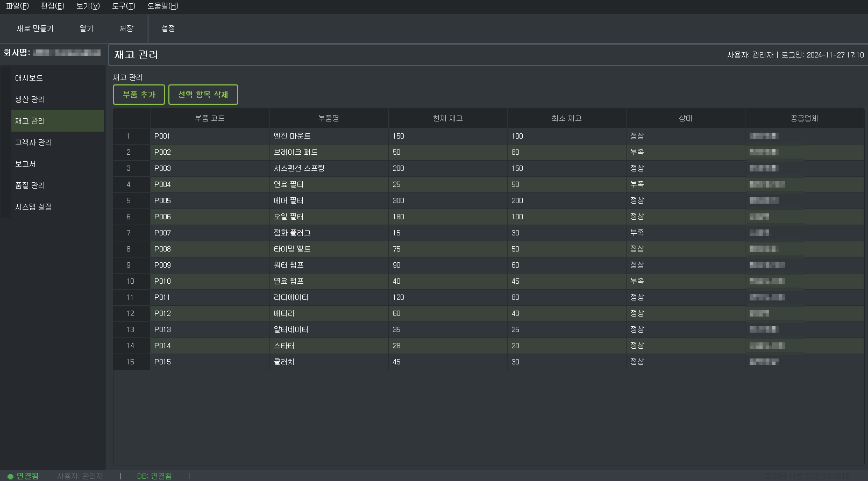This screenshot has height=481, width=868.
Task: Click the 열기 toolbar button
Action: 86,28
